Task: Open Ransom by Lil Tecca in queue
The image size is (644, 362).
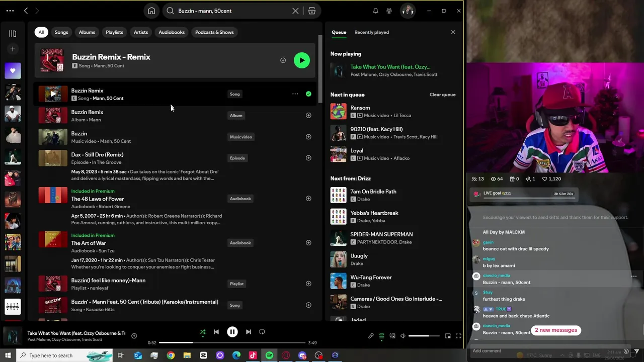Action: (394, 111)
